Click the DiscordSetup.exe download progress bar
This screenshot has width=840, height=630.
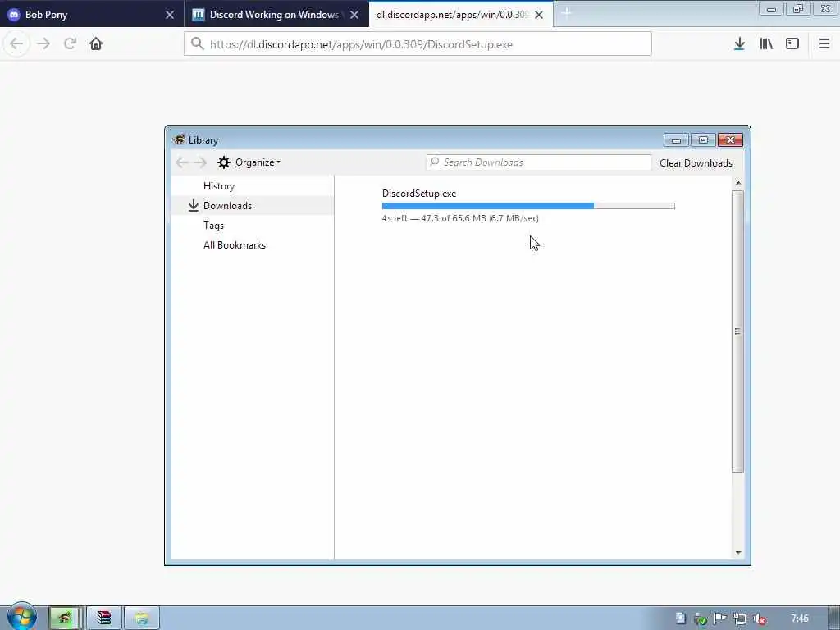point(528,206)
